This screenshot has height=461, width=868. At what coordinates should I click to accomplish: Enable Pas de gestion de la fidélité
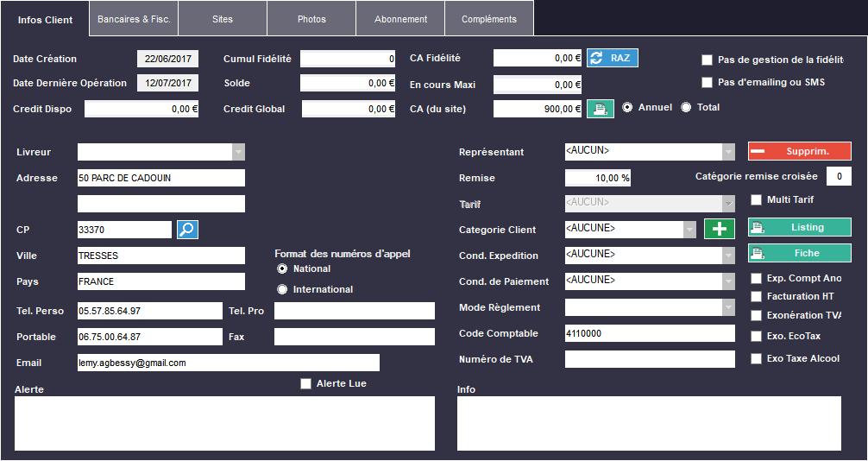point(708,60)
